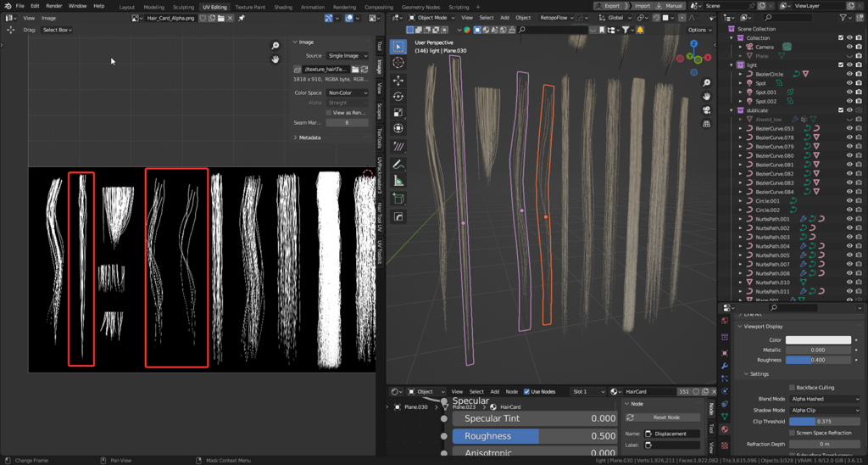
Task: Click the Reset Node button
Action: (665, 417)
